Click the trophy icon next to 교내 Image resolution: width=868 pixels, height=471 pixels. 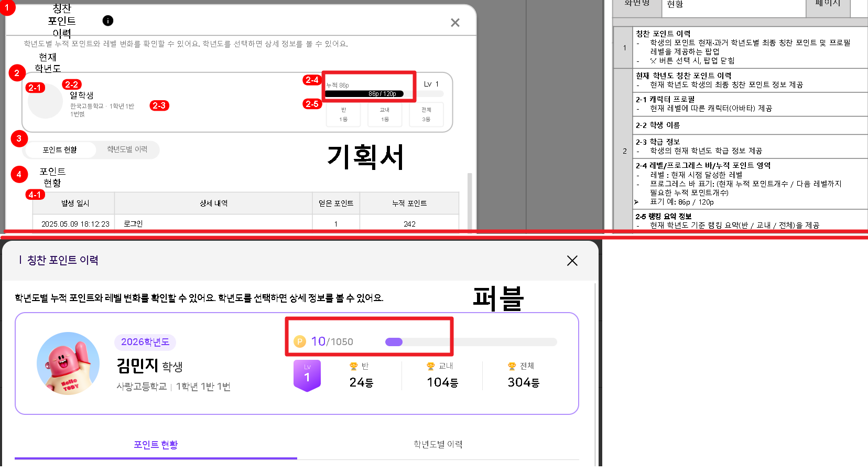coord(431,366)
